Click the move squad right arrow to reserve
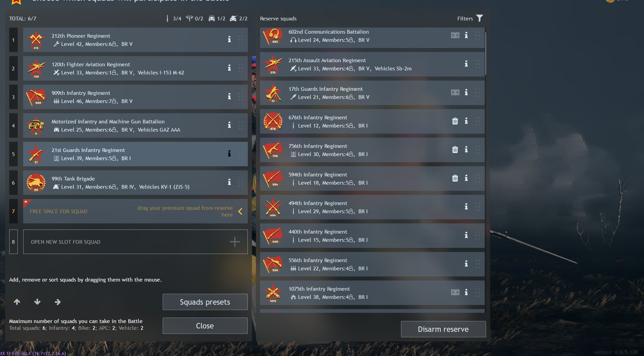 pyautogui.click(x=58, y=302)
